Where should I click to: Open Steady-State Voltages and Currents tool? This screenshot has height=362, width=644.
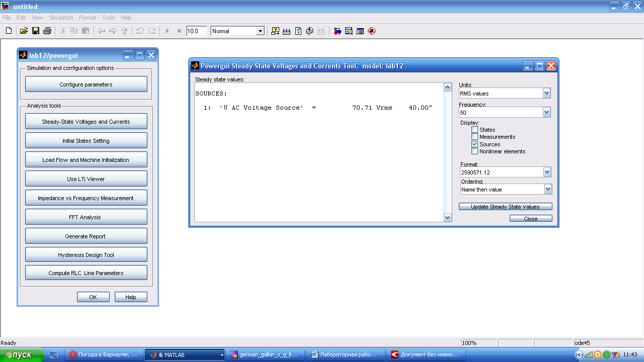(86, 122)
